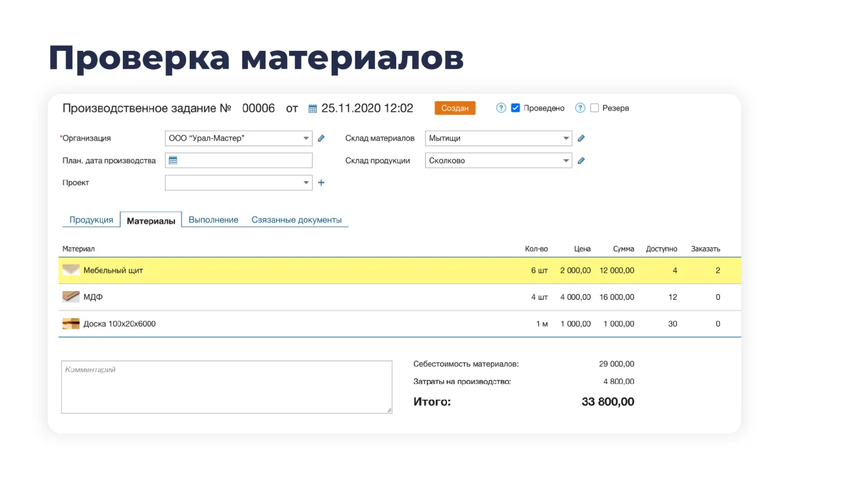Viewport: 868px width, 489px height.
Task: Open the Склад продукции dropdown
Action: pyautogui.click(x=498, y=161)
